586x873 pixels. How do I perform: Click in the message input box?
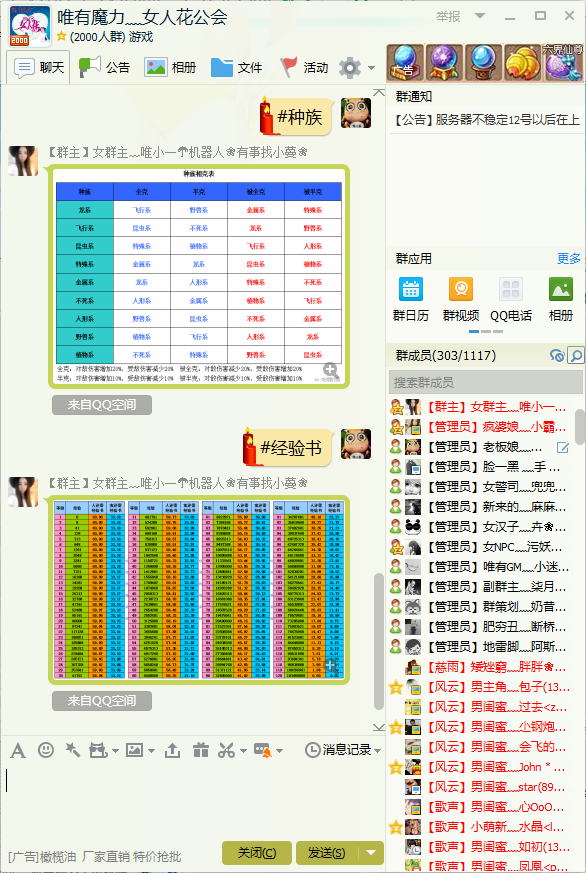click(x=192, y=802)
